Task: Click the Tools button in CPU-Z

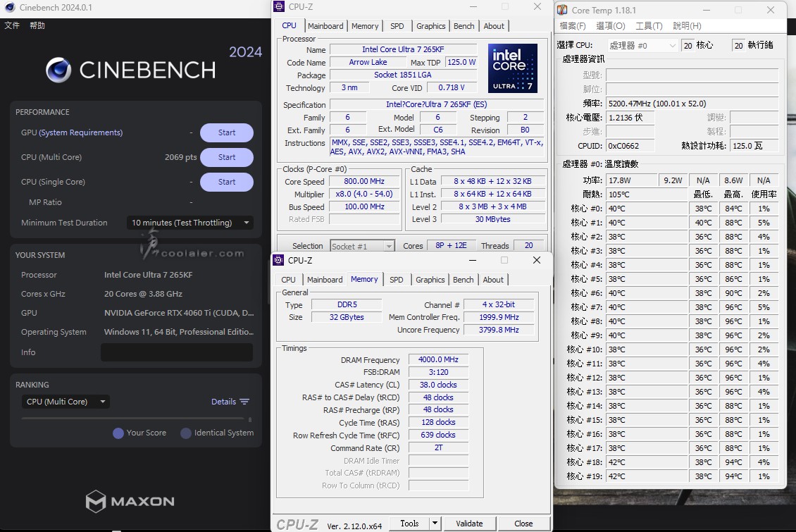Action: pos(410,524)
